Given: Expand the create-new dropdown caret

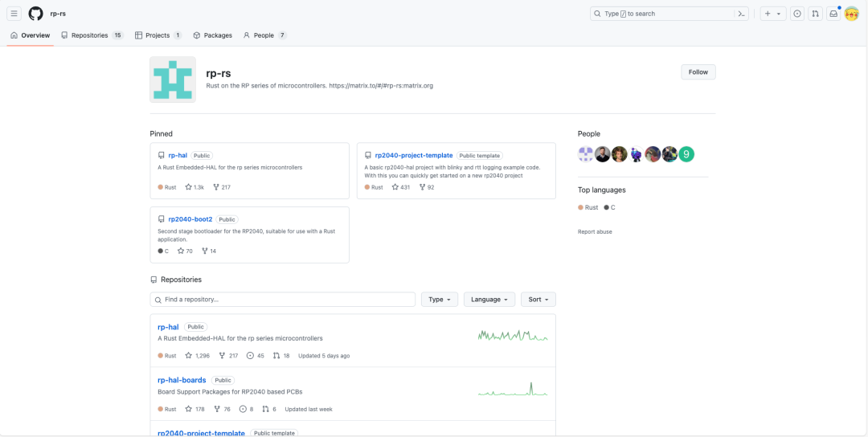Looking at the screenshot, I should click(779, 14).
